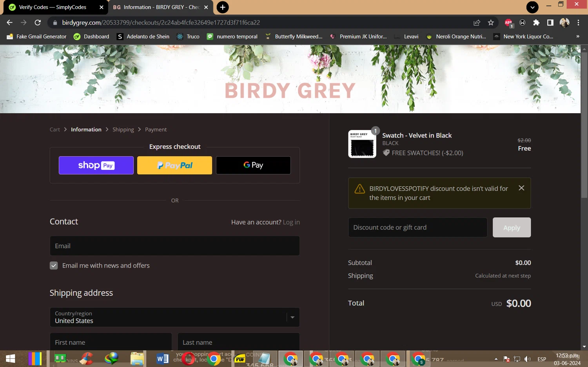Open the Adelanto de Shein bookmark
This screenshot has height=367, width=588.
pos(143,36)
